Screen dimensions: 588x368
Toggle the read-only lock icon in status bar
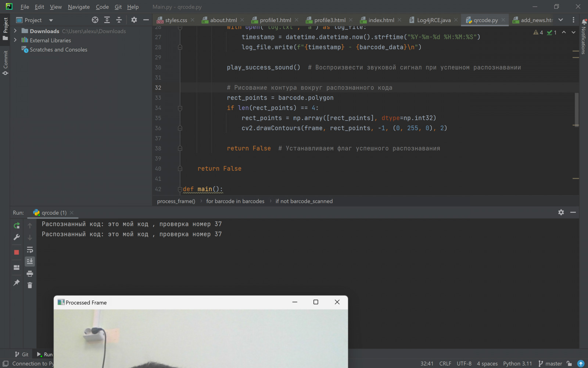(x=569, y=364)
